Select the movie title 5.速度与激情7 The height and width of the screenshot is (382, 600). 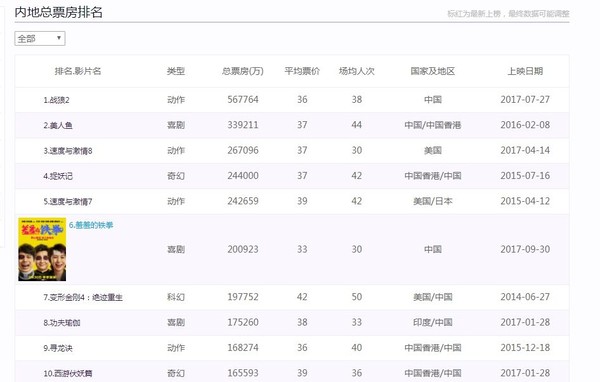(68, 202)
